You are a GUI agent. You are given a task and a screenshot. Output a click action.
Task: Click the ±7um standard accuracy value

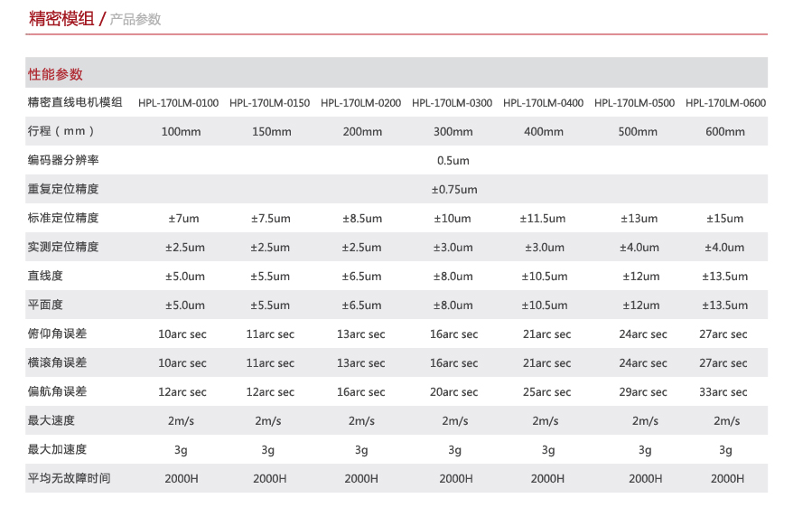coord(183,219)
